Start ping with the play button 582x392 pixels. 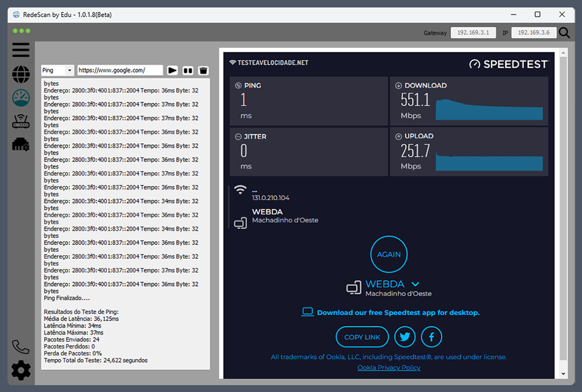tap(172, 70)
